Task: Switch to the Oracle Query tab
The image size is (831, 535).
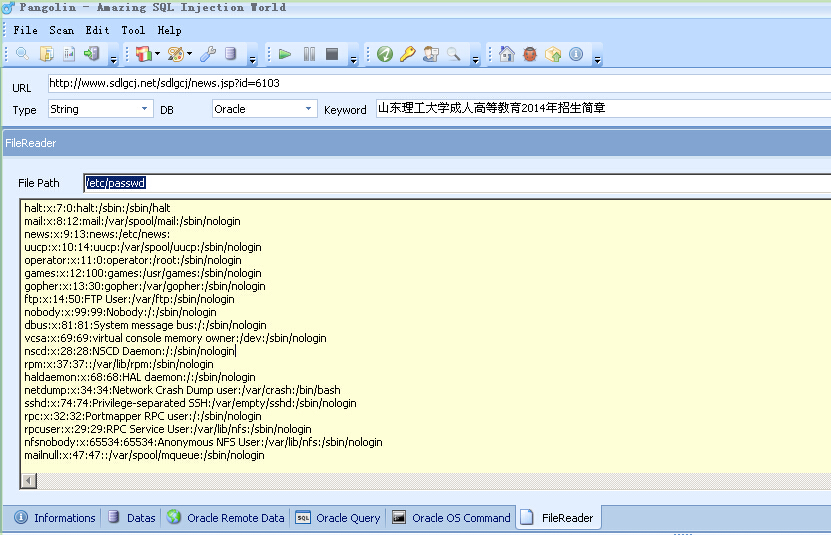Action: (338, 518)
